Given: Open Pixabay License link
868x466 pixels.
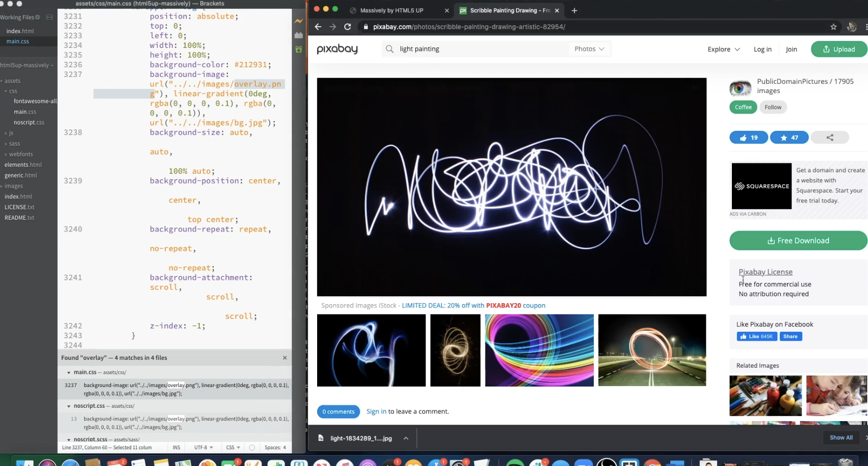Looking at the screenshot, I should 765,272.
